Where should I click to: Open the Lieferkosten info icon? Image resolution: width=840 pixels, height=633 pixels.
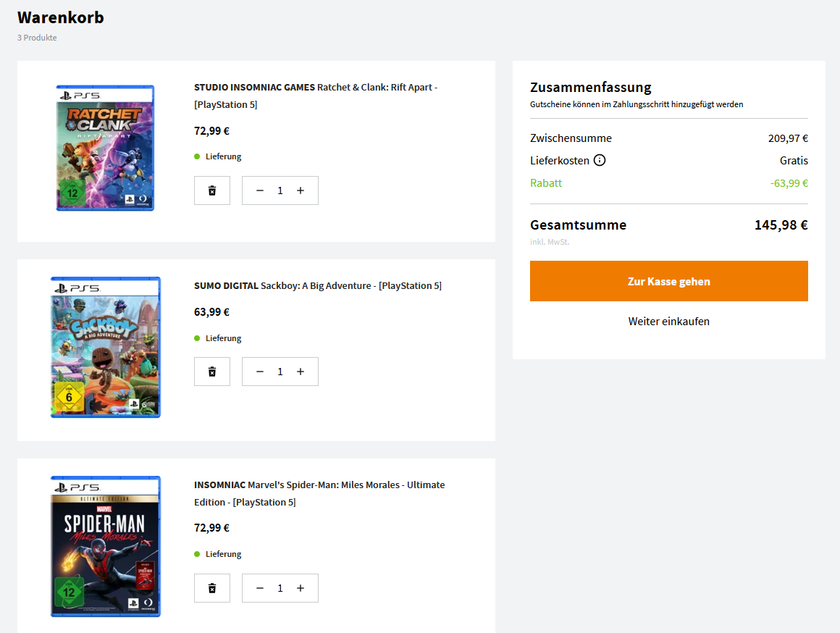tap(599, 160)
